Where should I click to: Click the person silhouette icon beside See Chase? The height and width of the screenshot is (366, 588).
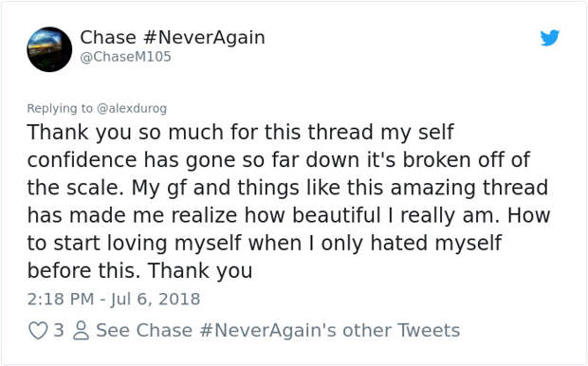point(81,331)
